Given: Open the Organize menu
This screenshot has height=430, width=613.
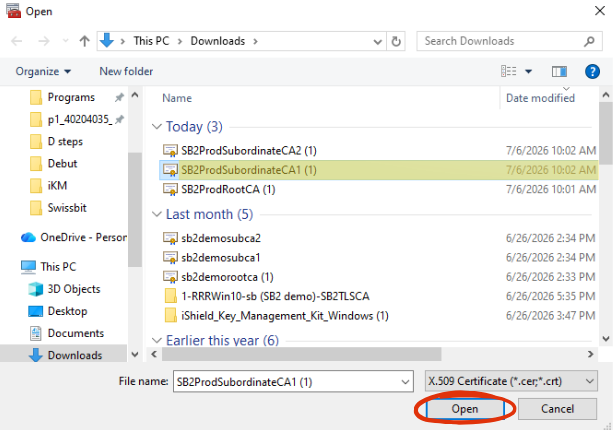Looking at the screenshot, I should click(x=43, y=72).
